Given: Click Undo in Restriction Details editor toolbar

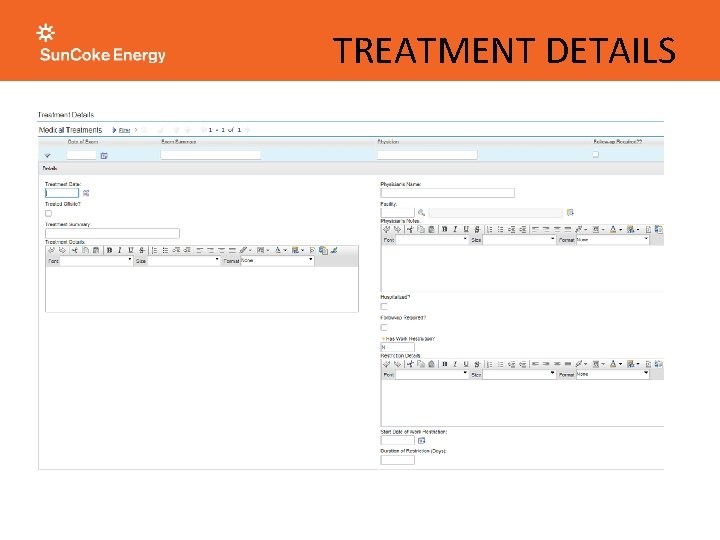Looking at the screenshot, I should pos(387,364).
